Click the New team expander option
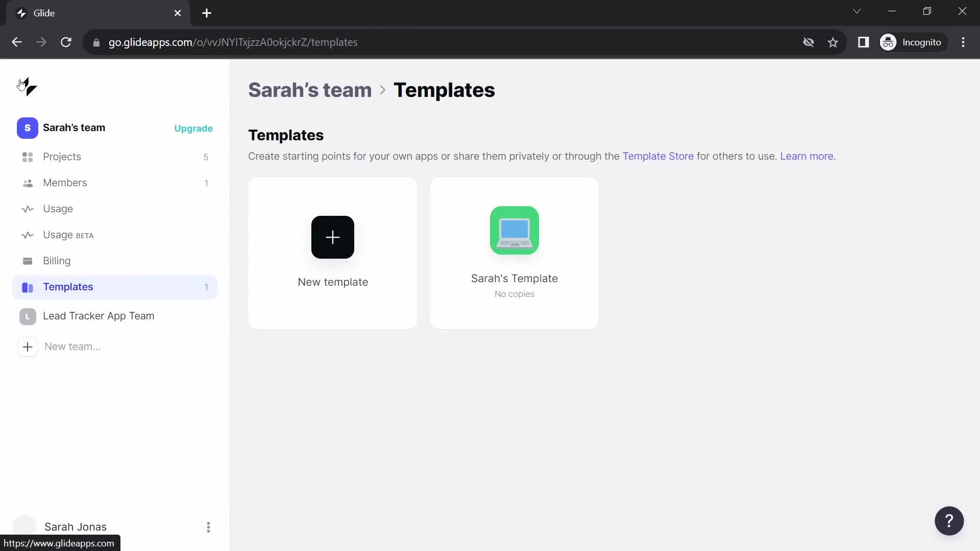Screen dimensions: 980x551 click(28, 346)
